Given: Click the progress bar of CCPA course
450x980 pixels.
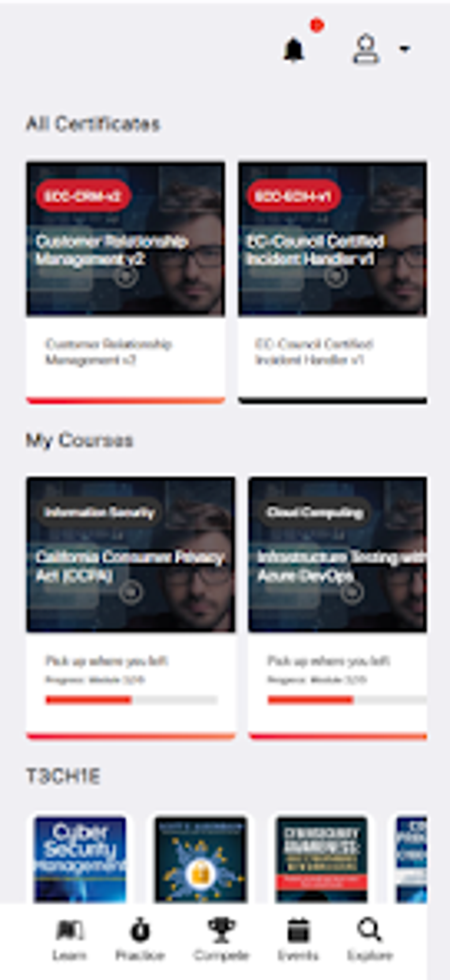Looking at the screenshot, I should click(131, 700).
